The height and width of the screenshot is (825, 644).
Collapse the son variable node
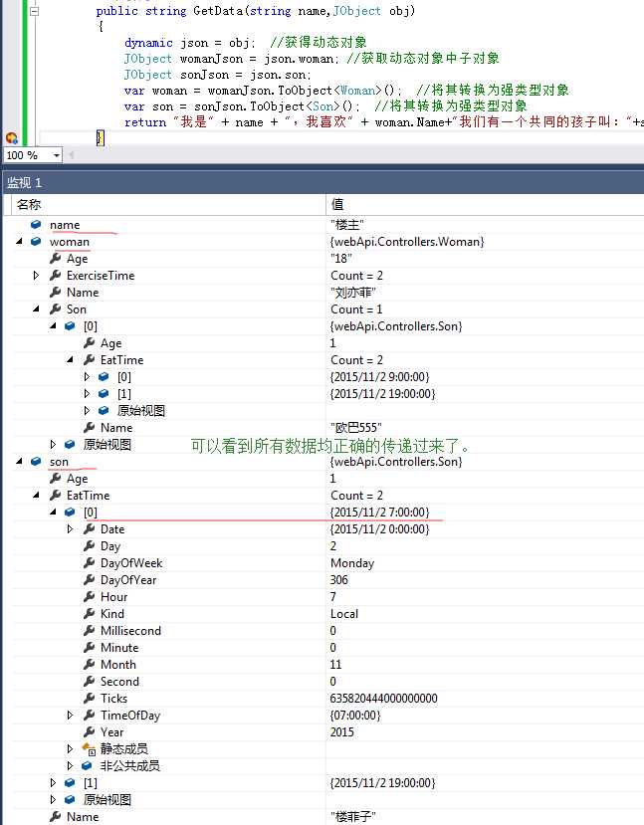point(20,462)
